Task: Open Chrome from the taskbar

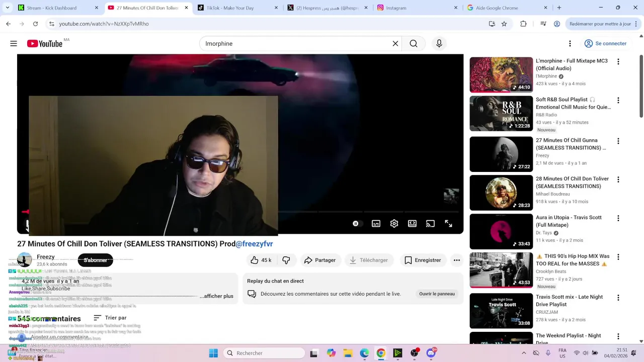Action: coord(381,353)
